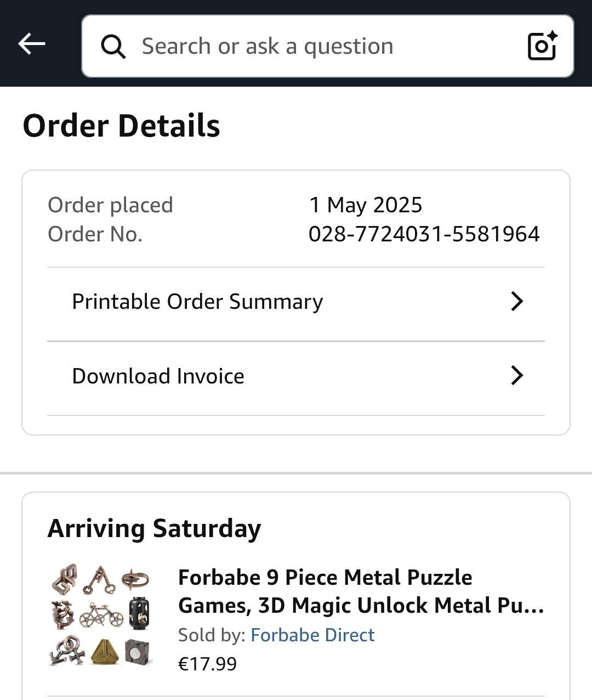Click the bicycle puzzle in the product image
This screenshot has width=592, height=700.
click(101, 616)
